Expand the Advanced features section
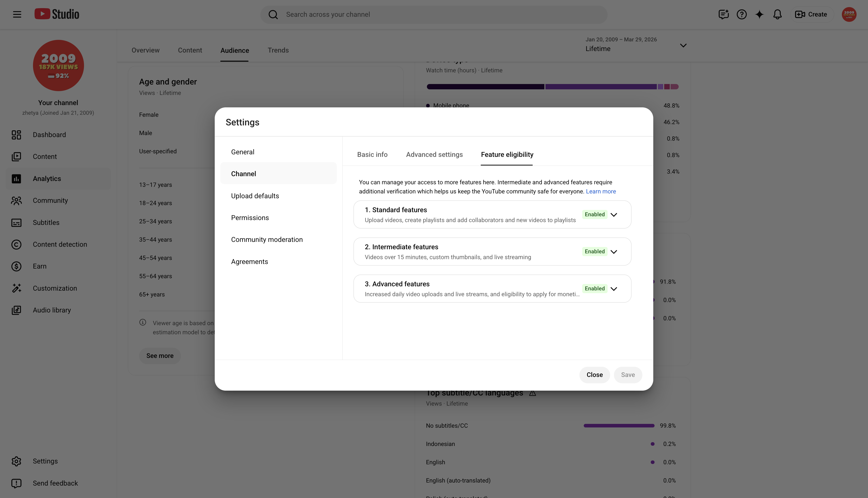Image resolution: width=868 pixels, height=498 pixels. point(614,289)
